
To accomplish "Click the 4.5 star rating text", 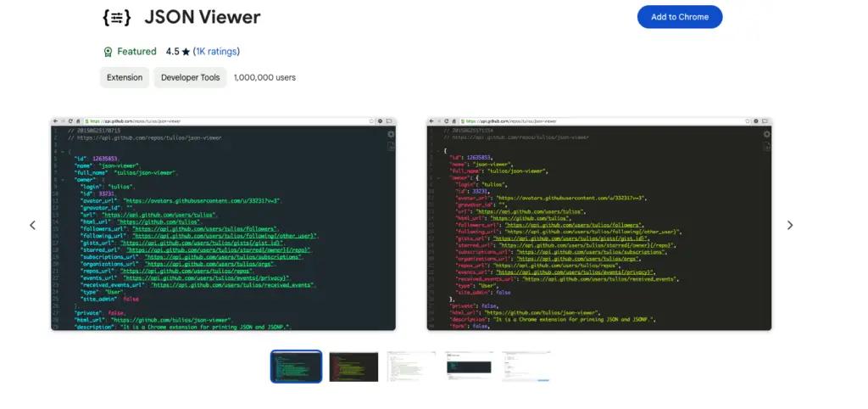I will point(178,52).
